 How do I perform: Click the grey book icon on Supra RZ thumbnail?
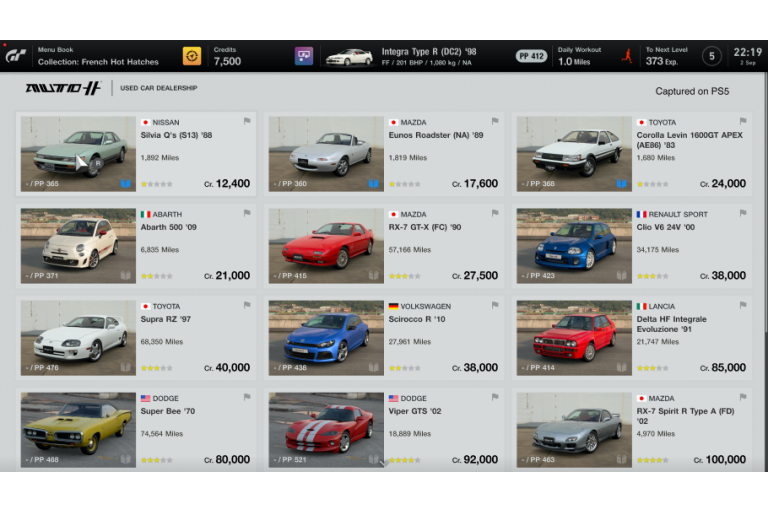tap(125, 367)
